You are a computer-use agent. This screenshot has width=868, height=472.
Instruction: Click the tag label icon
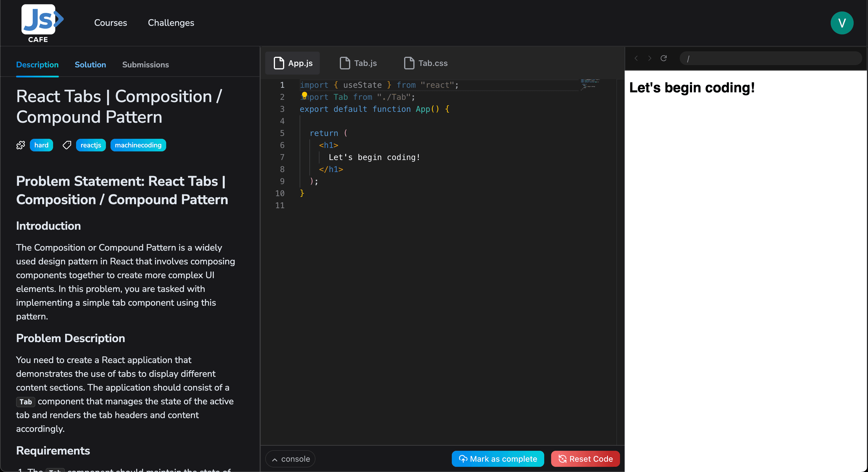pos(67,145)
